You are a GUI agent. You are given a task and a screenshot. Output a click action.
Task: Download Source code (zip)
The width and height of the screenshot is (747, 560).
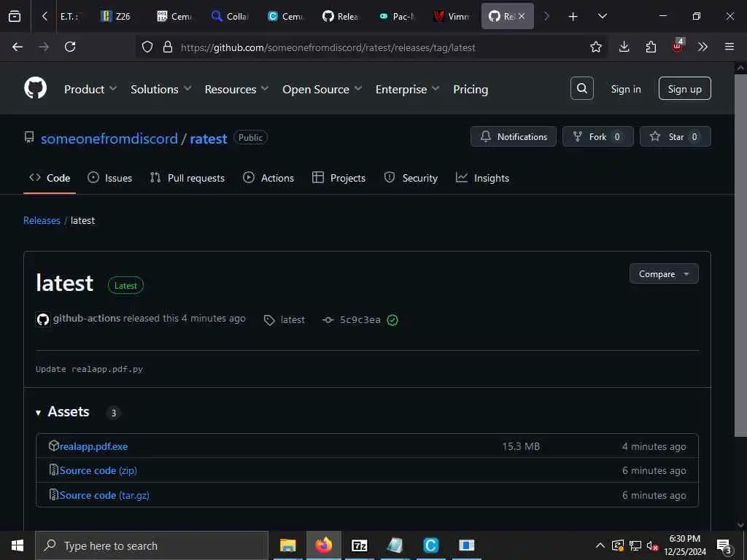pyautogui.click(x=98, y=470)
